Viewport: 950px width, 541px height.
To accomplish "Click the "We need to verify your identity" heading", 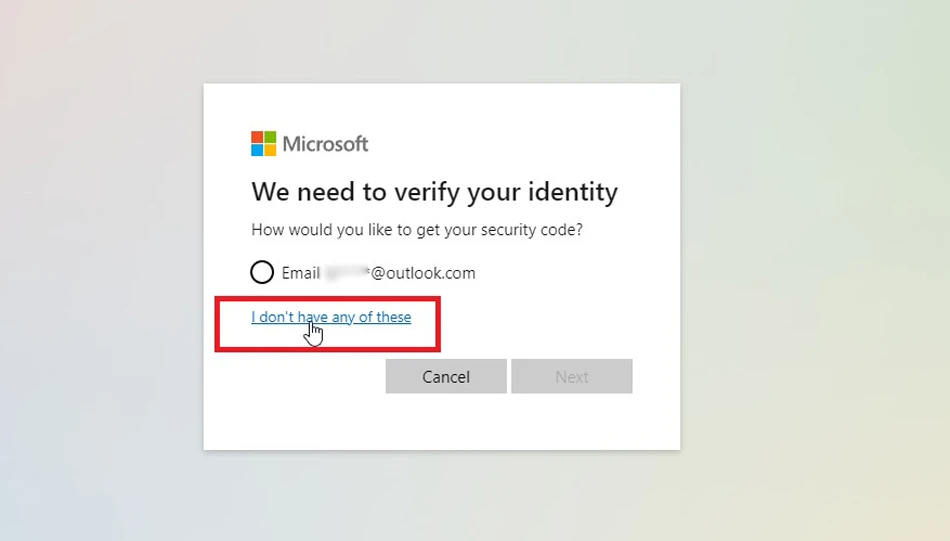I will tap(434, 192).
